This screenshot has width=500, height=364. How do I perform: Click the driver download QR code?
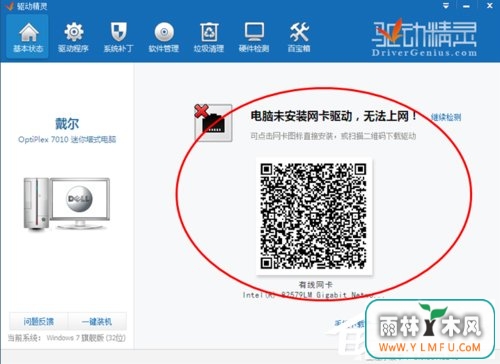click(x=314, y=216)
